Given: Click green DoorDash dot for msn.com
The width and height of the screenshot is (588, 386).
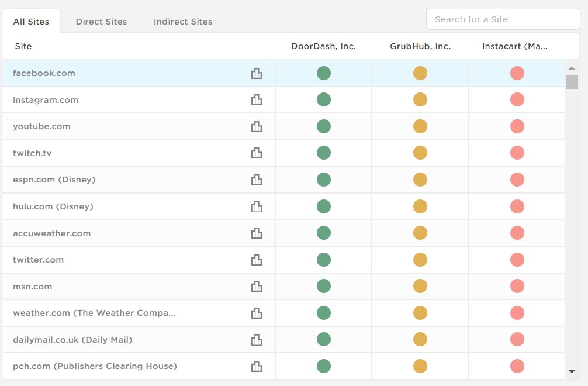Looking at the screenshot, I should point(324,286).
